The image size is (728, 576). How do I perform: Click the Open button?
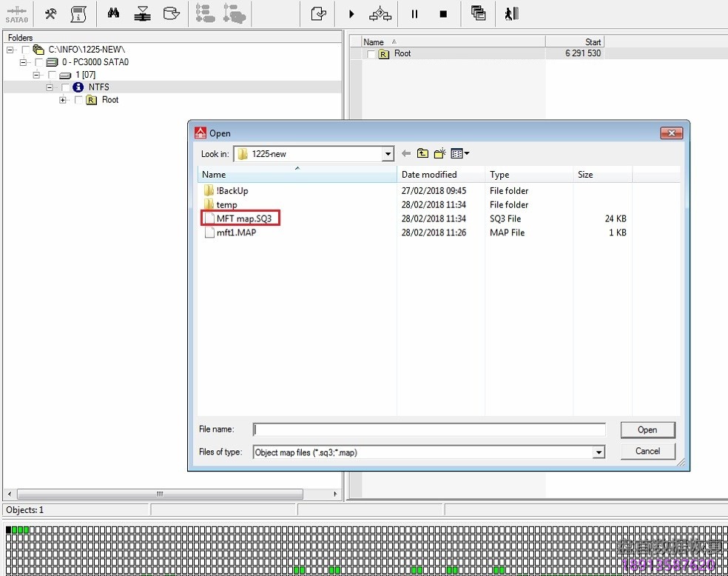pos(647,429)
